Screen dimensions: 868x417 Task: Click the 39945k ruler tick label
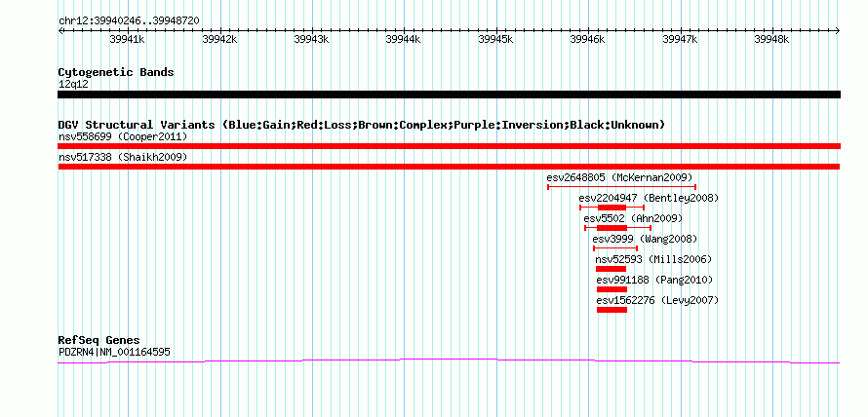[x=496, y=40]
